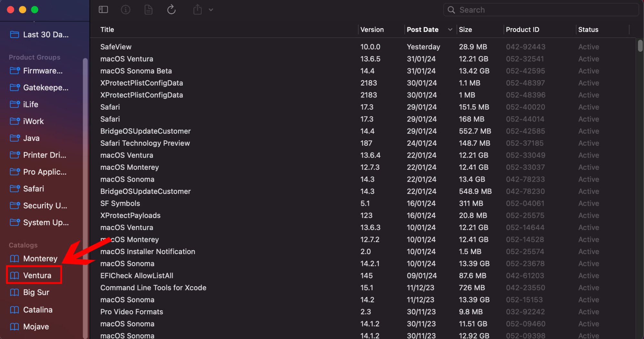
Task: Sort by the Post Date column header
Action: coord(422,30)
